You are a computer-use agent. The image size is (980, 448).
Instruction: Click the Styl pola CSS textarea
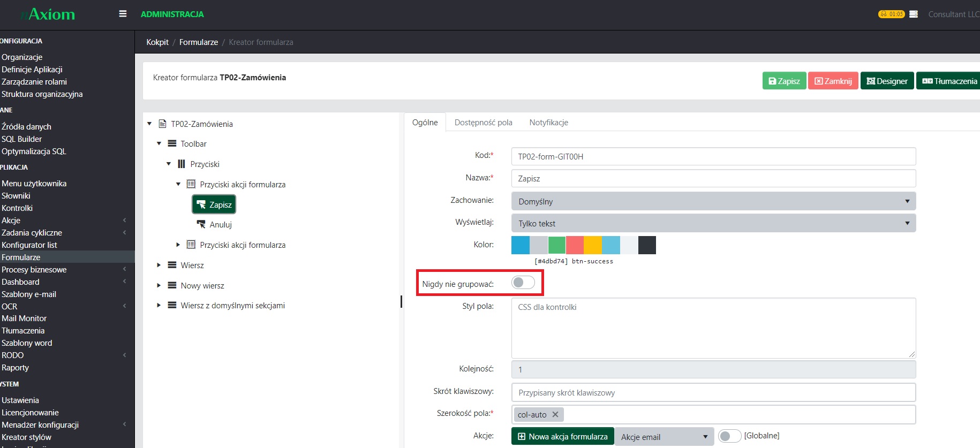713,328
